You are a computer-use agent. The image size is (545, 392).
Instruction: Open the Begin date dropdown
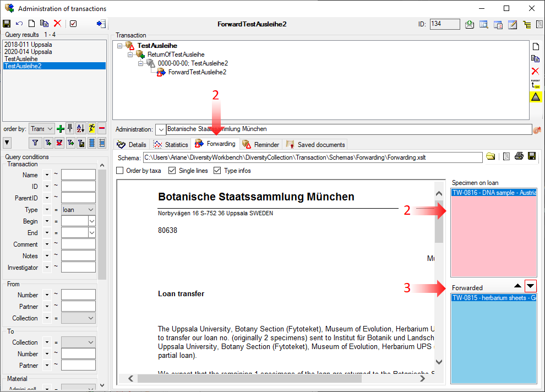point(92,221)
